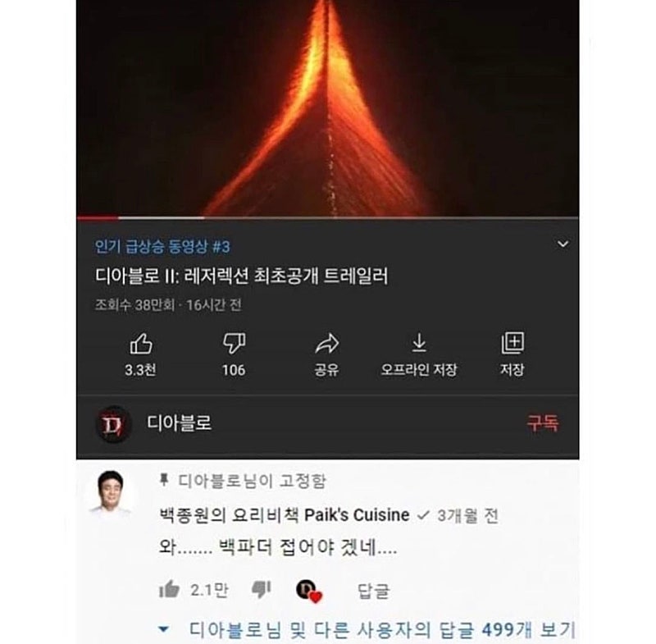The image size is (656, 644).
Task: Tap the 공유 share arrow icon
Action: 326,344
